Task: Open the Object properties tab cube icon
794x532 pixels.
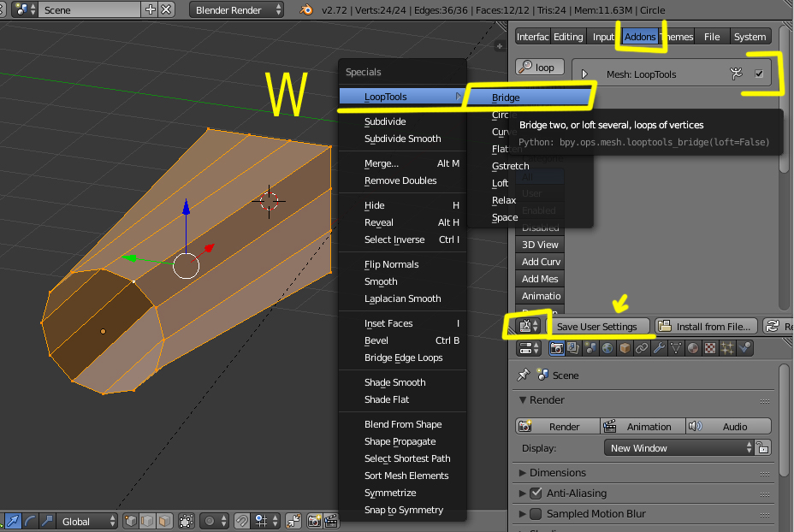Action: pyautogui.click(x=625, y=348)
